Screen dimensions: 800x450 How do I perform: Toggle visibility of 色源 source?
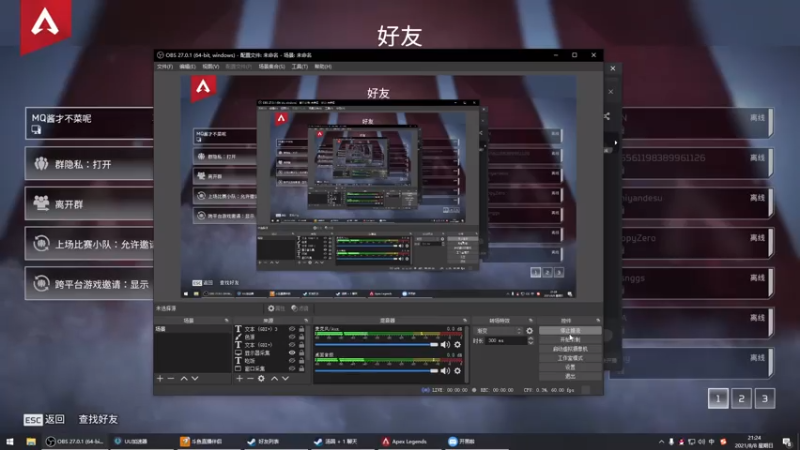(292, 337)
